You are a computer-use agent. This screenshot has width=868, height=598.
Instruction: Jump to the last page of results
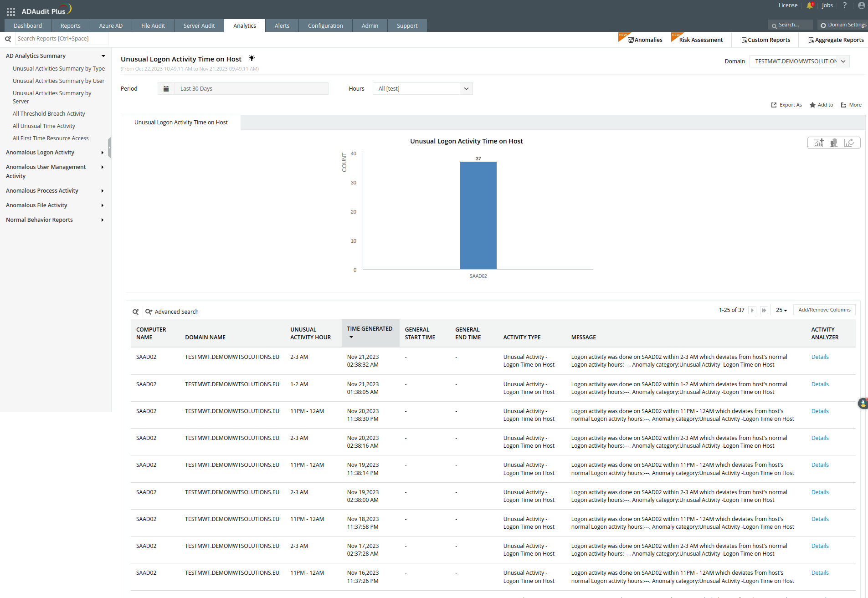[764, 310]
